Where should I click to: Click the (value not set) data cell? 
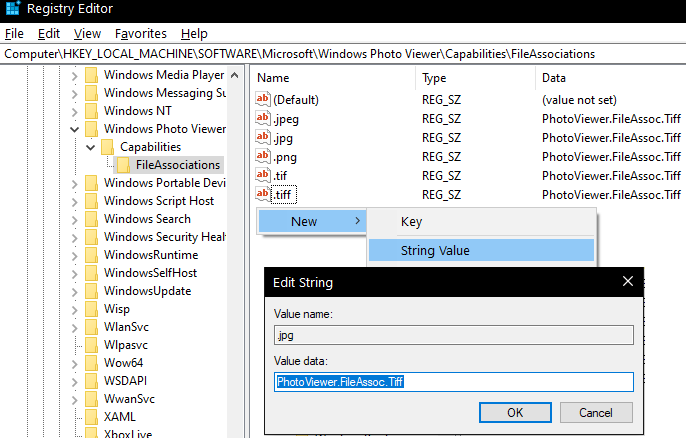pyautogui.click(x=579, y=100)
